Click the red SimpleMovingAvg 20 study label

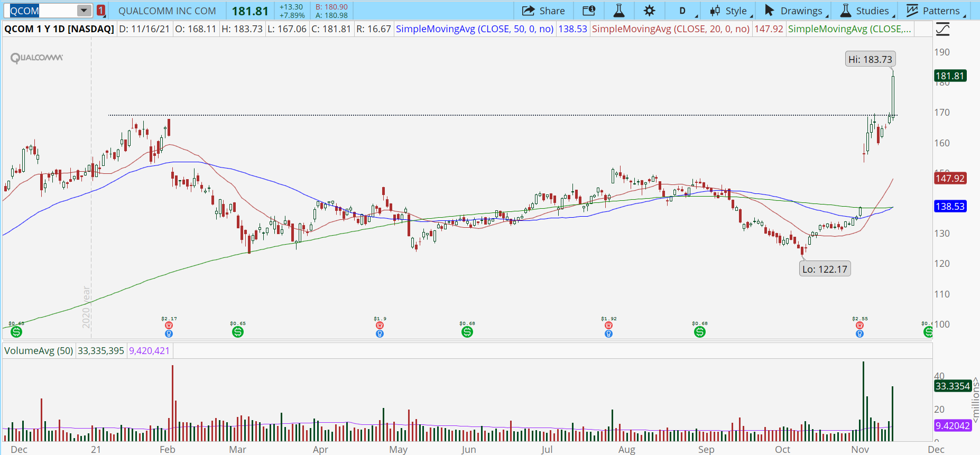click(670, 29)
